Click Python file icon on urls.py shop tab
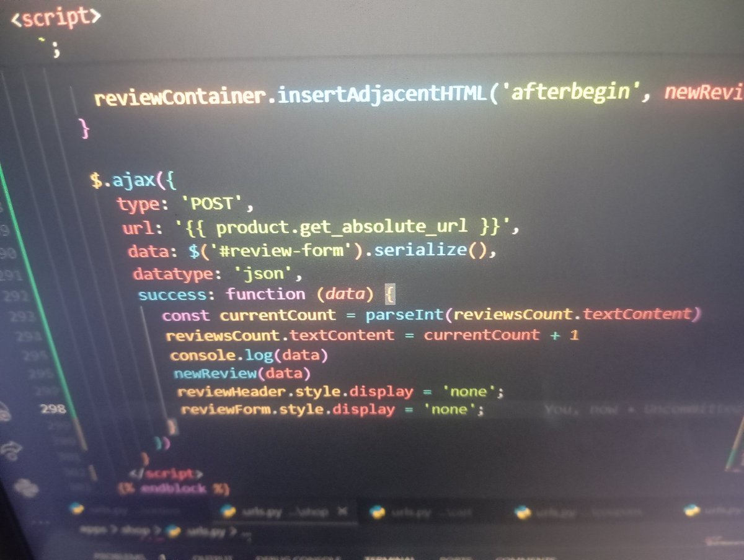The height and width of the screenshot is (560, 744). pyautogui.click(x=229, y=512)
